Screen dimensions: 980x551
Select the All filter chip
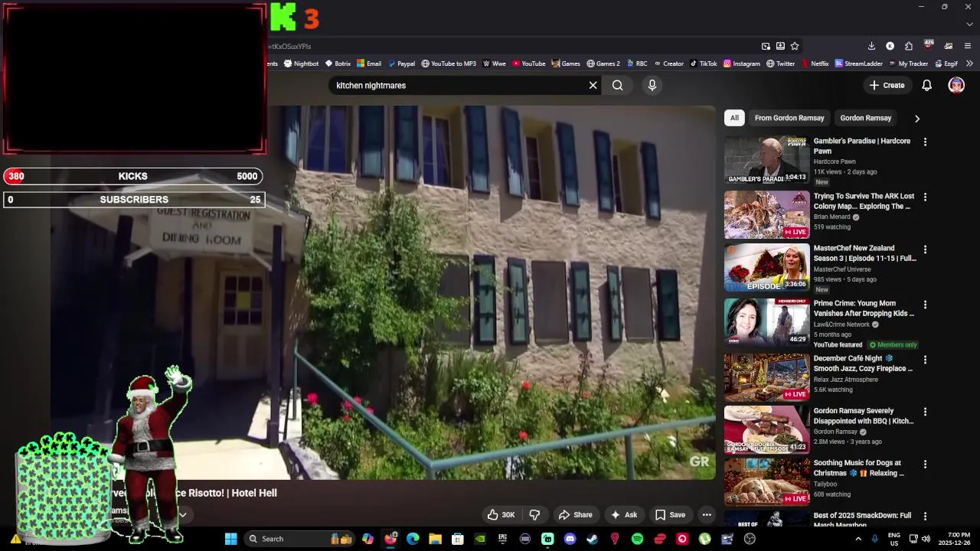tap(734, 118)
